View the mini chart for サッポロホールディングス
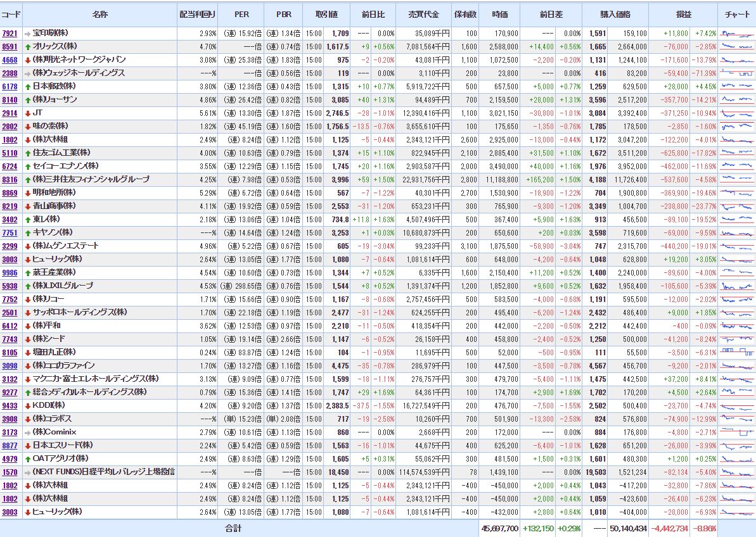 click(x=737, y=312)
